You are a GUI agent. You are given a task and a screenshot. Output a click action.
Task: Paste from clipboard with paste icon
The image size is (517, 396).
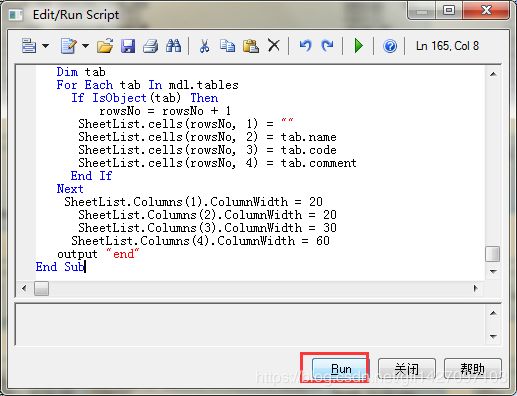click(251, 46)
